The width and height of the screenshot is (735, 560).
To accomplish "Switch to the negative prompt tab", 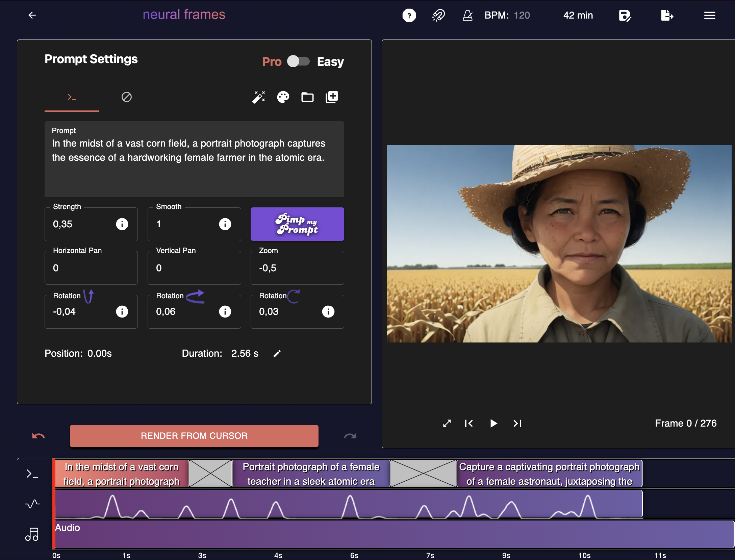I will 126,97.
